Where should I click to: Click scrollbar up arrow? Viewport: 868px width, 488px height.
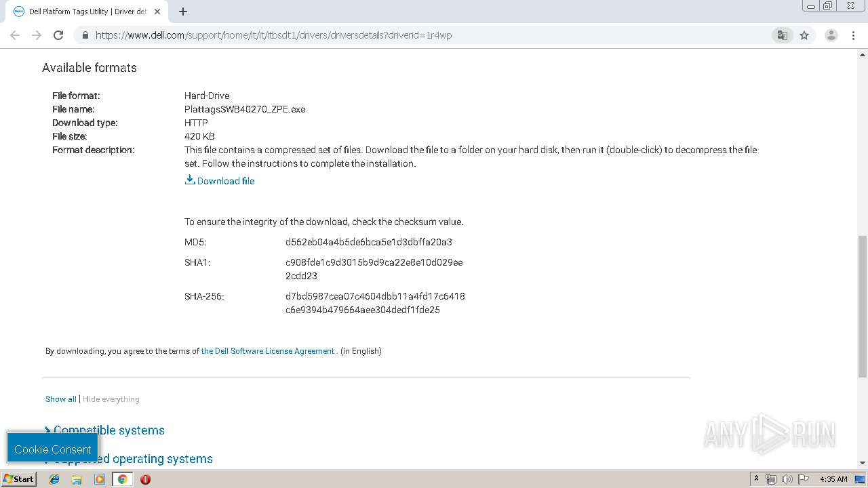click(863, 54)
